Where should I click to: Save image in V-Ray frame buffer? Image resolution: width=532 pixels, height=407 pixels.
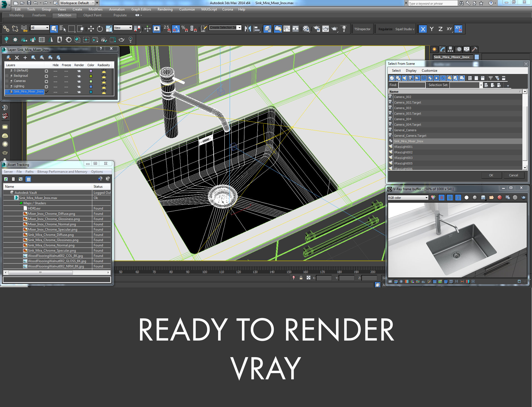[x=483, y=198]
